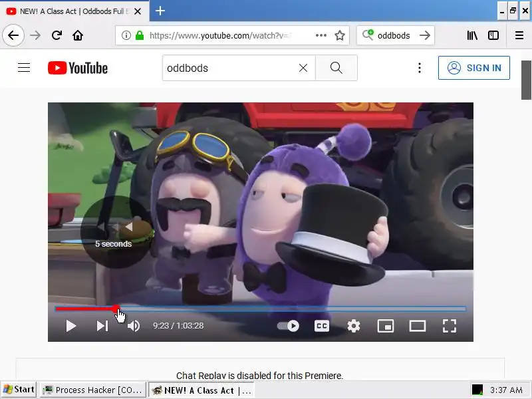Open the Firefox hamburger menu

click(519, 35)
